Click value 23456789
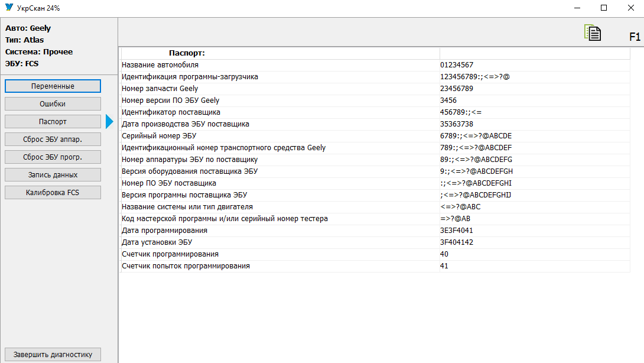Image resolution: width=644 pixels, height=363 pixels. 457,89
